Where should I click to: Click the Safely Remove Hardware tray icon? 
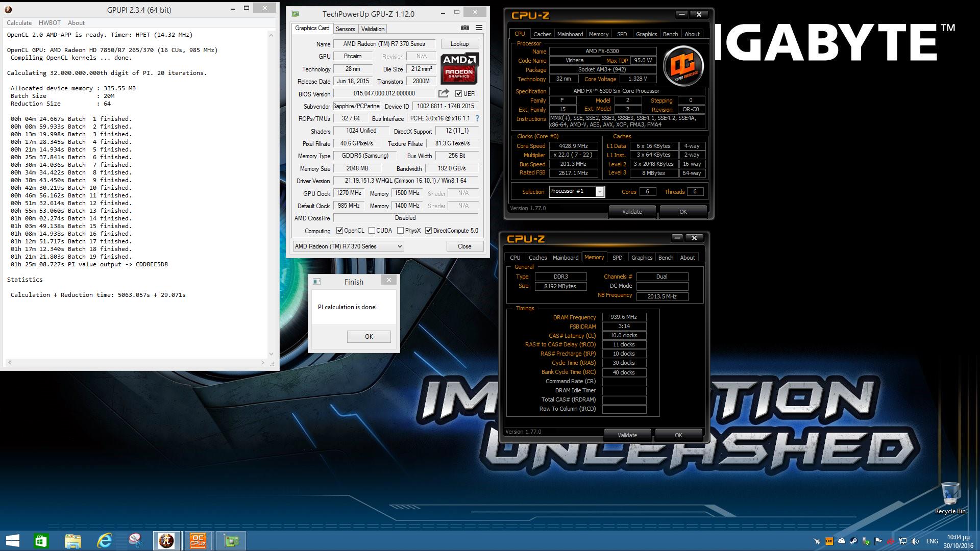(866, 541)
